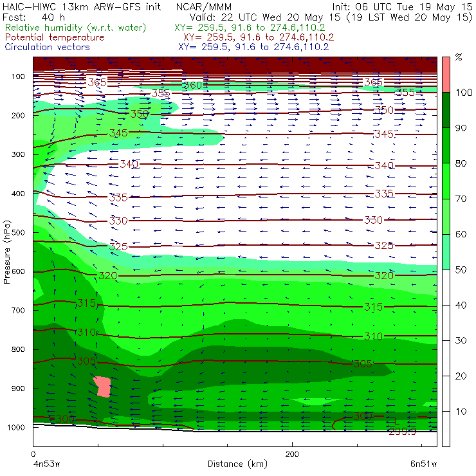Select the 70–80% bright green colorbar segment
The width and height of the screenshot is (476, 476).
[x=446, y=181]
